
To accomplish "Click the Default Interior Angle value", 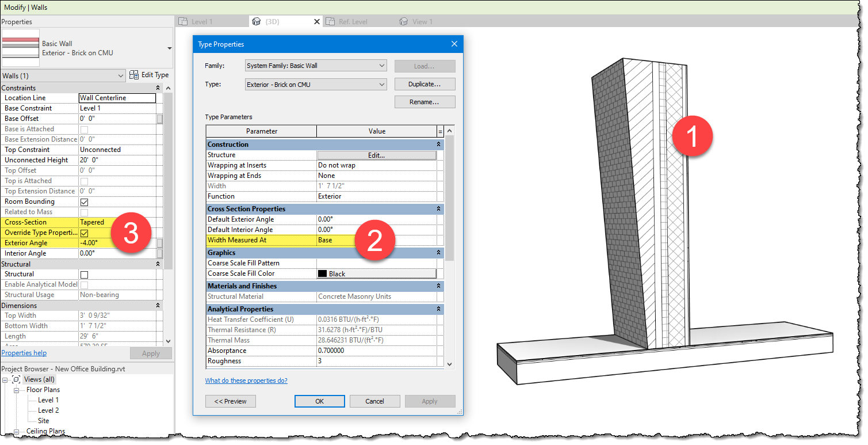I will 377,230.
